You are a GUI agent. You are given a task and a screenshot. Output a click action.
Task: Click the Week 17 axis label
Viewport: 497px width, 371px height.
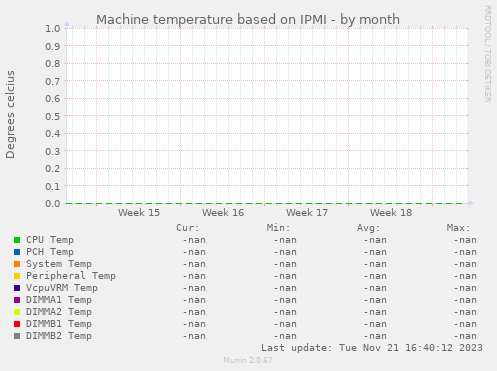pyautogui.click(x=307, y=213)
